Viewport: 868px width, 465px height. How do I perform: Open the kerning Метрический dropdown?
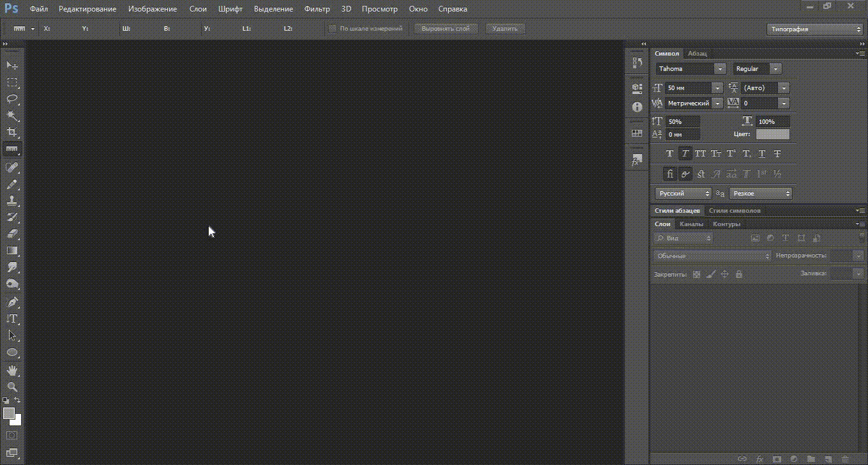tap(717, 103)
